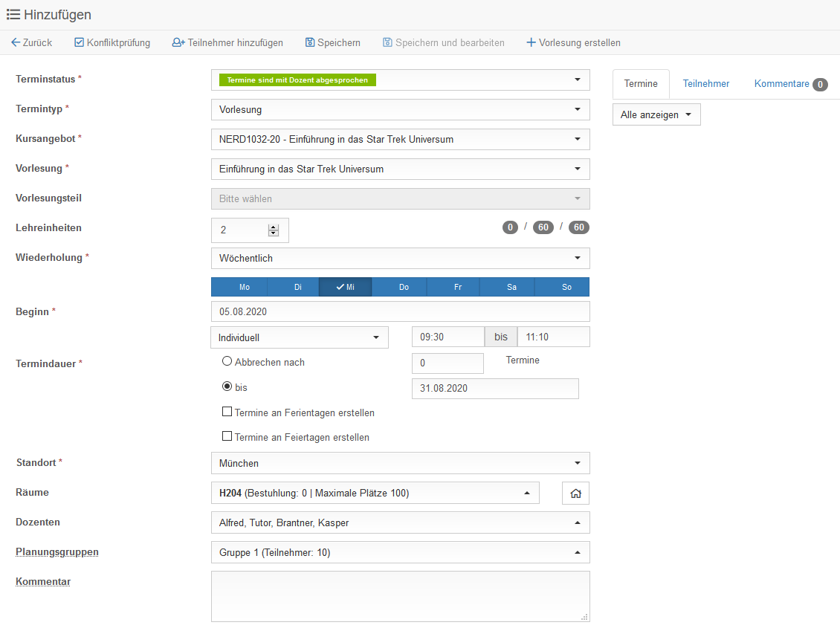Click Vorlesung erstellen plus button
Screen dimensions: 840x631
pos(573,42)
